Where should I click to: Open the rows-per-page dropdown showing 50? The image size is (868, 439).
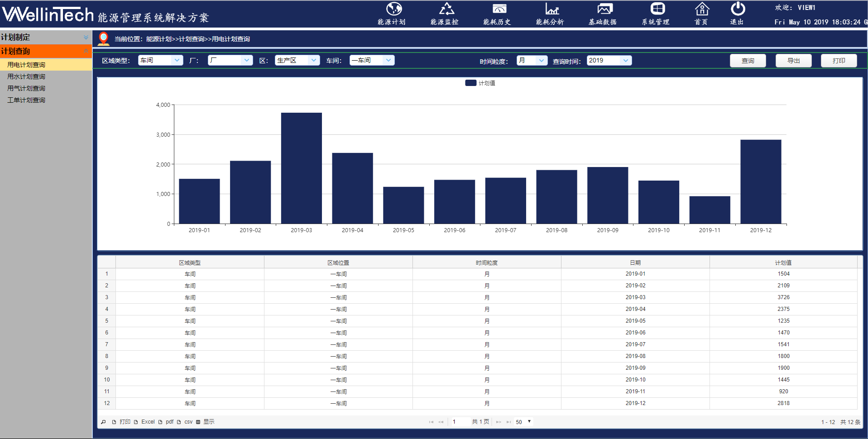523,422
